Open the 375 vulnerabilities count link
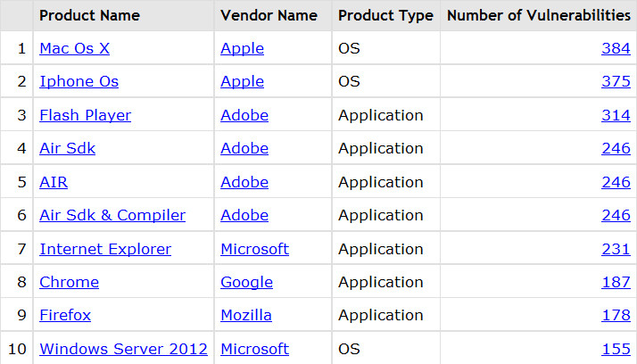The width and height of the screenshot is (637, 364). pos(616,81)
